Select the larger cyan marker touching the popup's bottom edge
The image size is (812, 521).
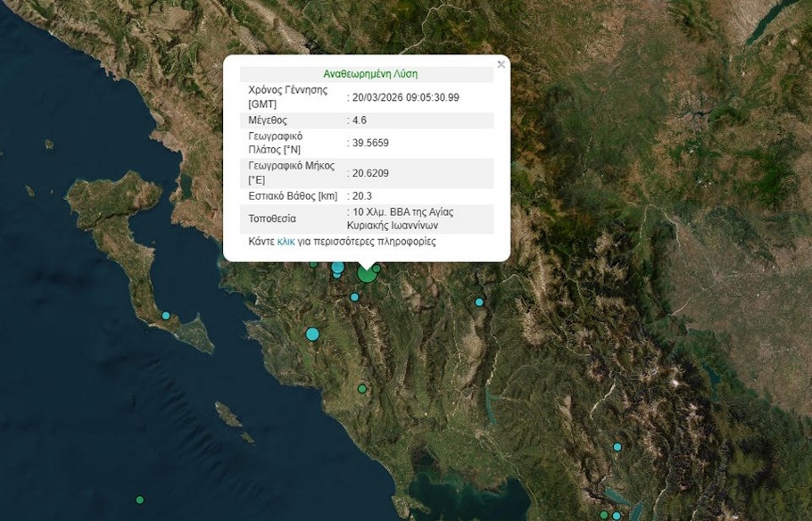coord(337,267)
